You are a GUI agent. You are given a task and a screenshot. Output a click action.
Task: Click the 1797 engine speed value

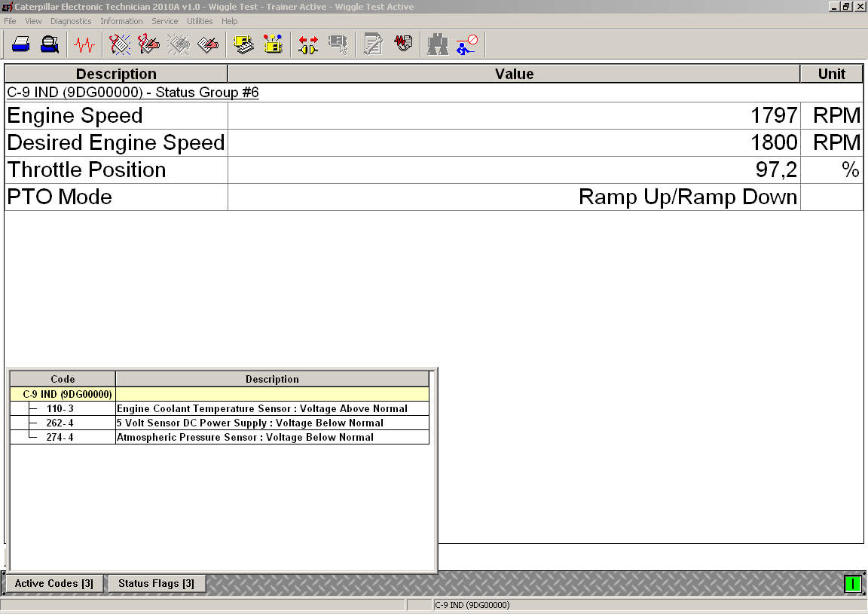tap(774, 116)
